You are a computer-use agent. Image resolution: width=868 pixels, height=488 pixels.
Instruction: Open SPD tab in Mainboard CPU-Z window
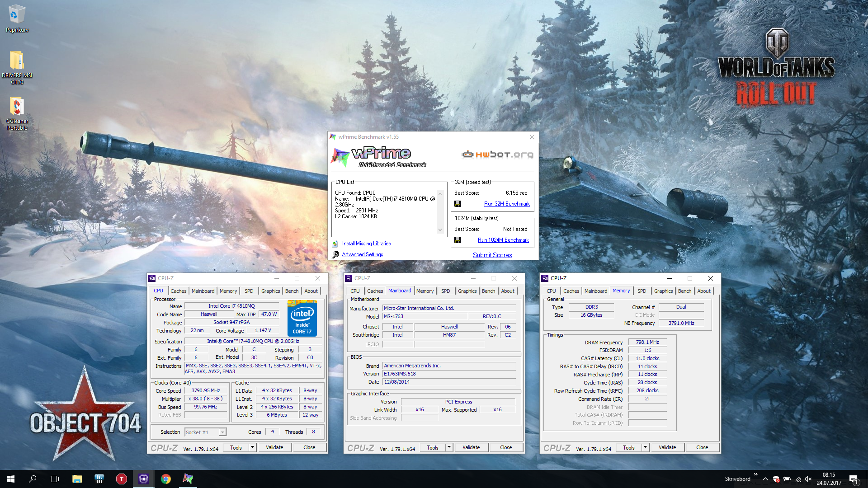coord(445,291)
